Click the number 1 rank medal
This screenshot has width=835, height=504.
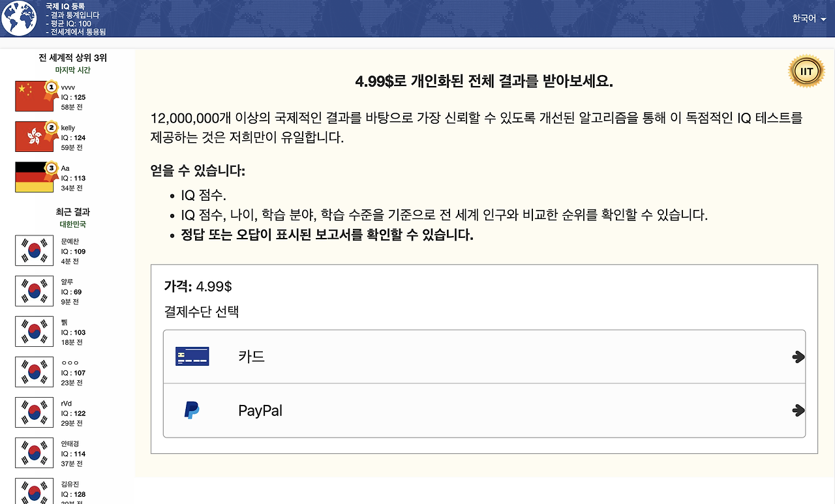[x=51, y=89]
